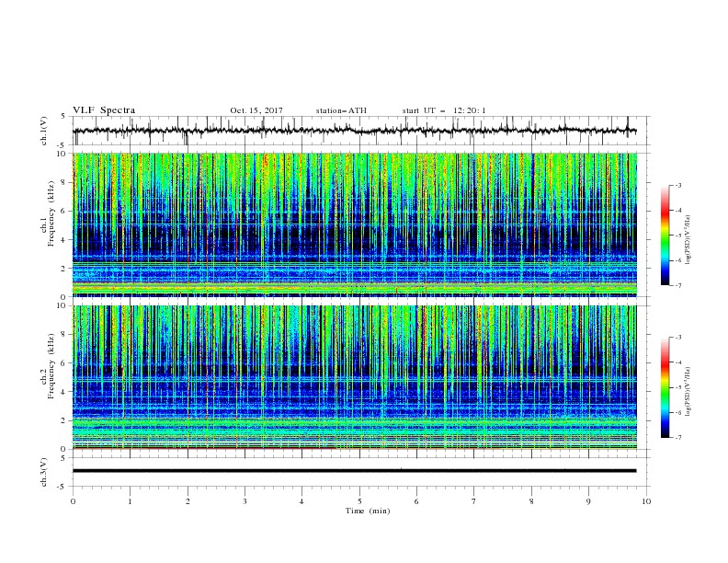Click the "-3" label on lower colorbar
728x563 pixels.
point(678,338)
